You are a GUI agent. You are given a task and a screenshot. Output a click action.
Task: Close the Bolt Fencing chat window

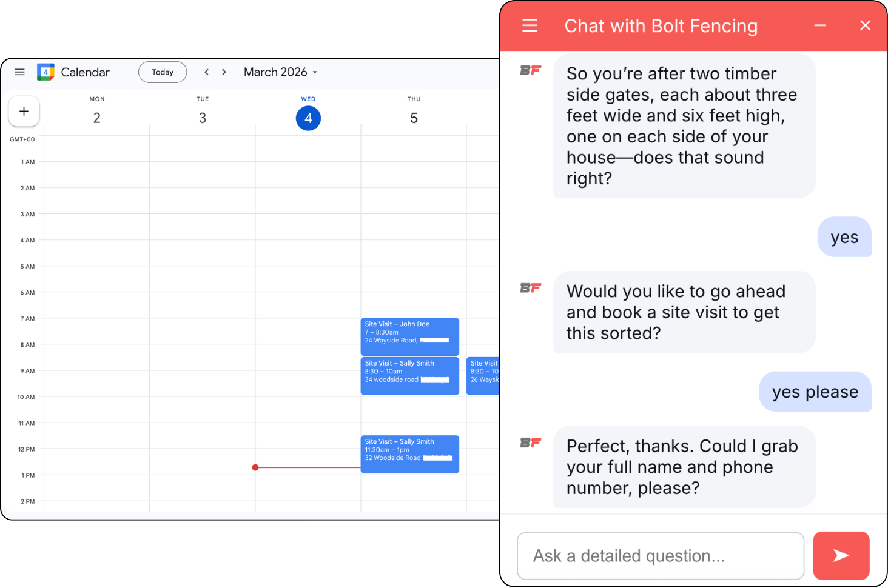[865, 25]
